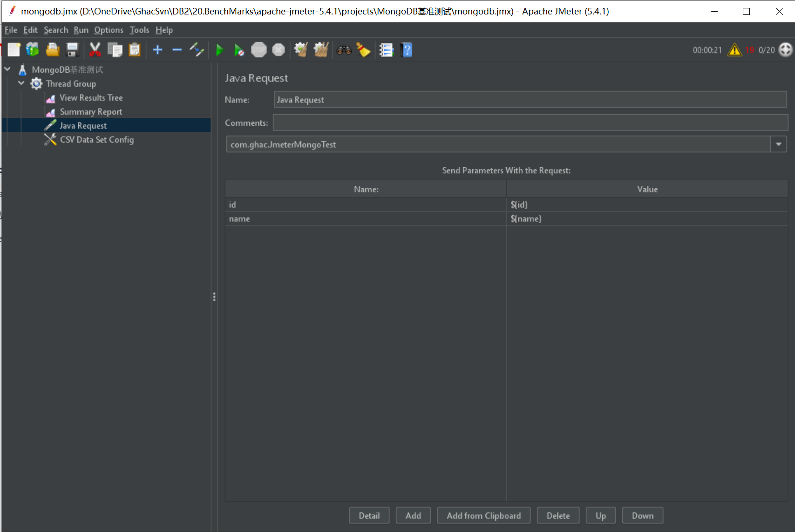Stop the test with the Stop icon
The width and height of the screenshot is (795, 532).
tap(259, 49)
